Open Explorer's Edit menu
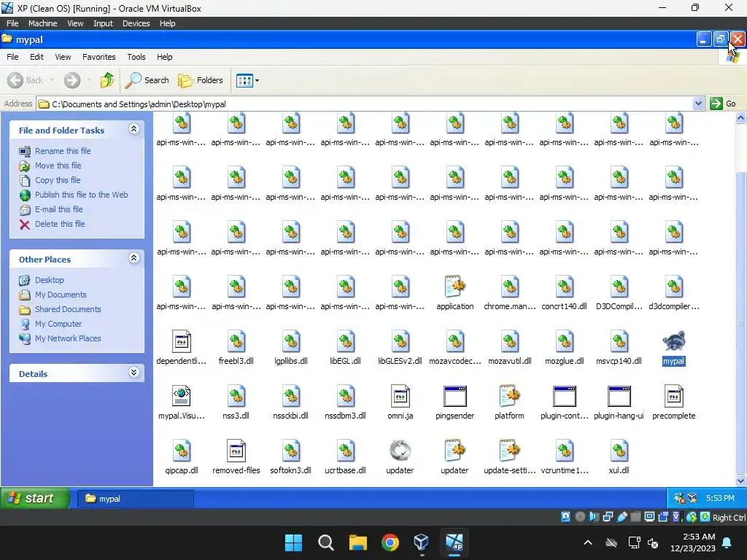Screen dimensions: 747x560 (36, 57)
